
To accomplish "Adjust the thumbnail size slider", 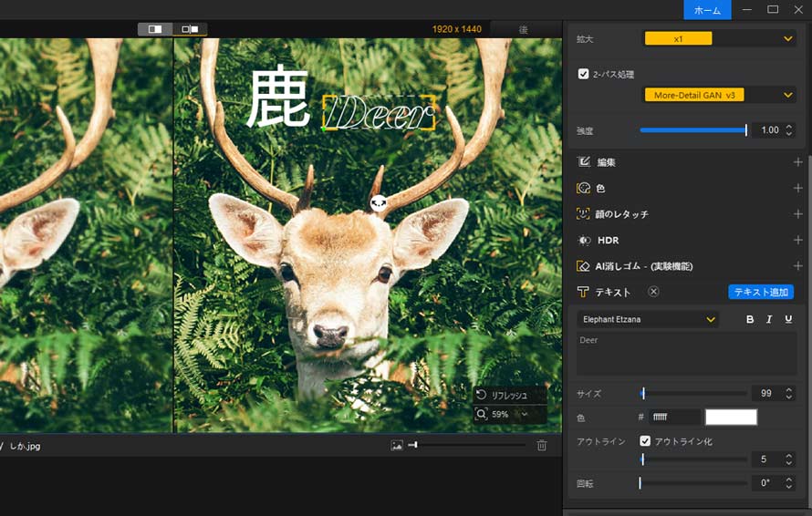I will pyautogui.click(x=466, y=445).
